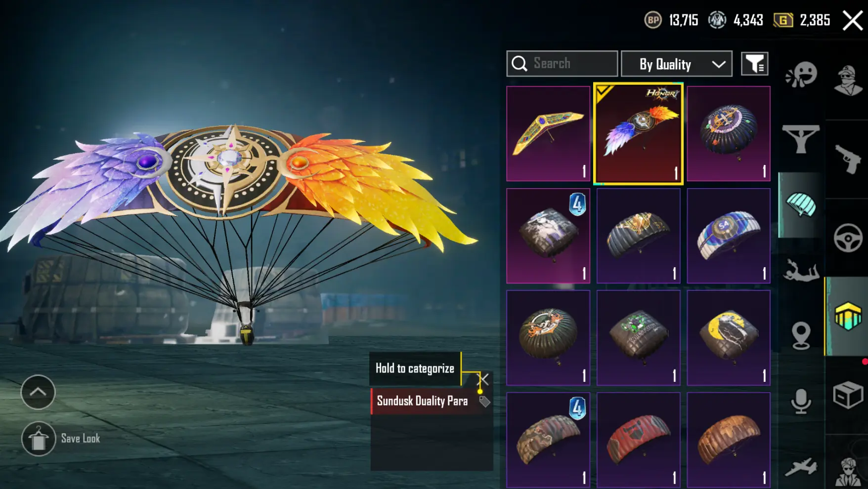
Task: Expand the up chevron circle button
Action: pos(38,392)
